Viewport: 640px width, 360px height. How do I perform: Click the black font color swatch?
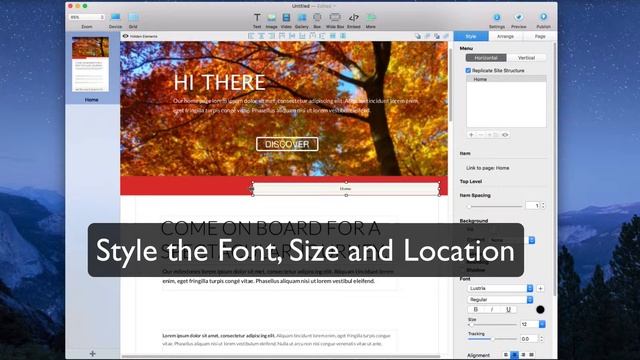[x=540, y=309]
